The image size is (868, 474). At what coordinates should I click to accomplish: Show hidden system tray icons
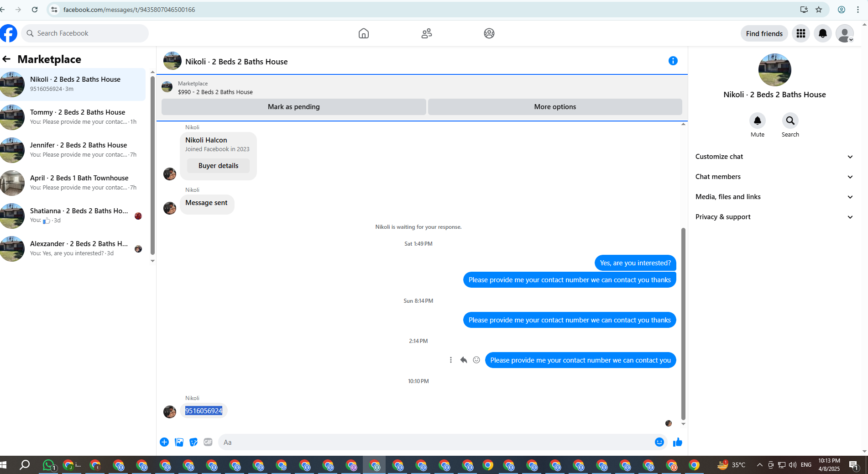point(759,465)
